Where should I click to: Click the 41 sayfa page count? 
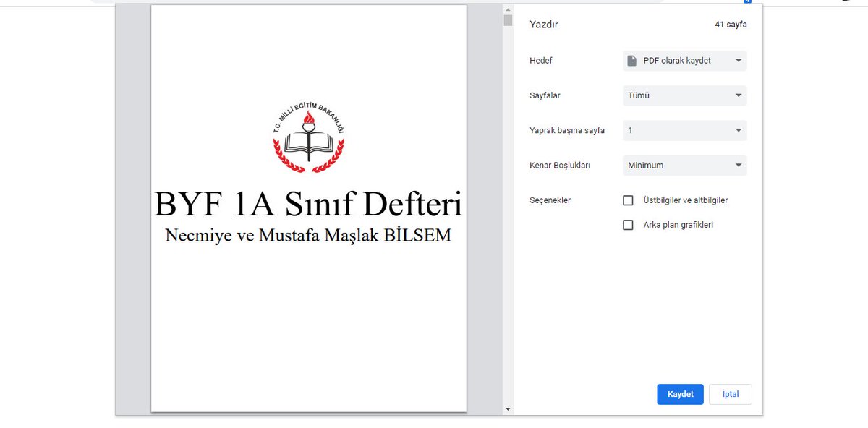(731, 25)
